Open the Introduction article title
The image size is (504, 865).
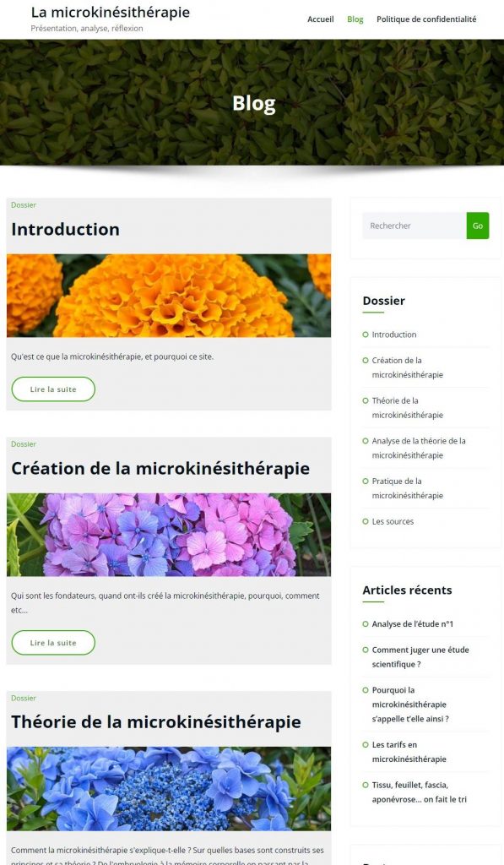[x=66, y=229]
